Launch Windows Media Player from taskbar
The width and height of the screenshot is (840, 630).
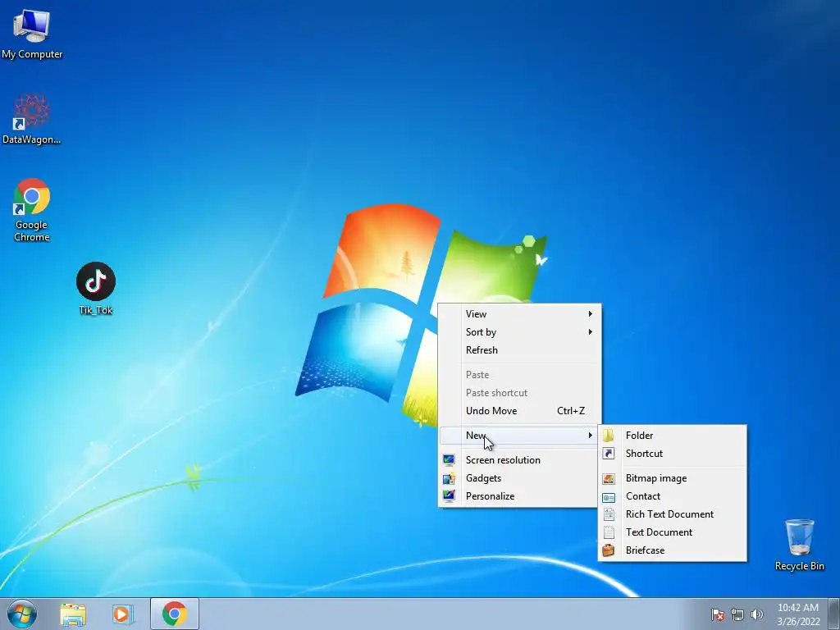[x=123, y=614]
